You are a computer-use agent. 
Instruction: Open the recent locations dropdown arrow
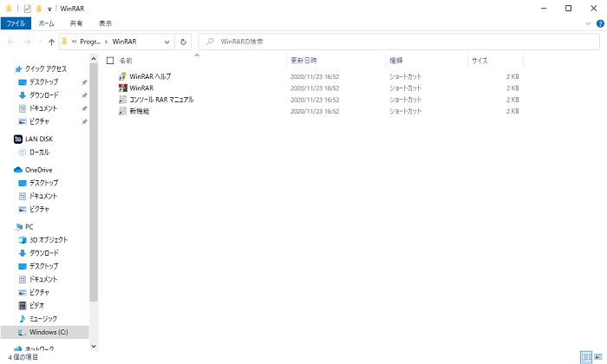click(x=40, y=42)
